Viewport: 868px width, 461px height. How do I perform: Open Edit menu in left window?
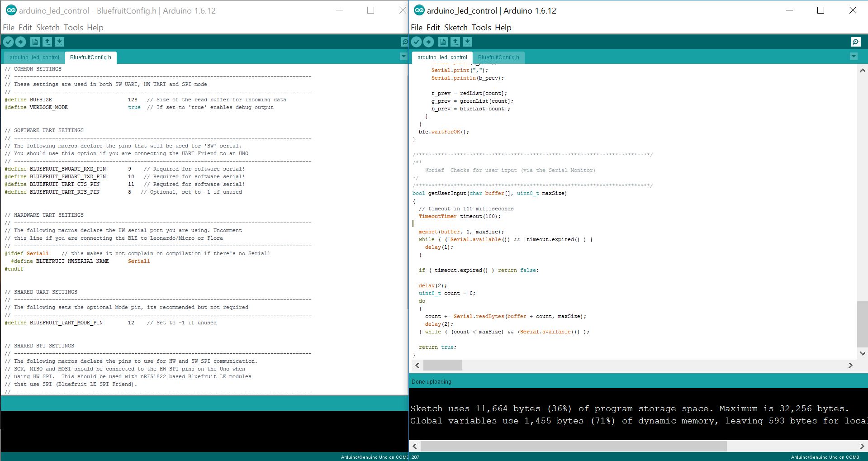pos(25,28)
